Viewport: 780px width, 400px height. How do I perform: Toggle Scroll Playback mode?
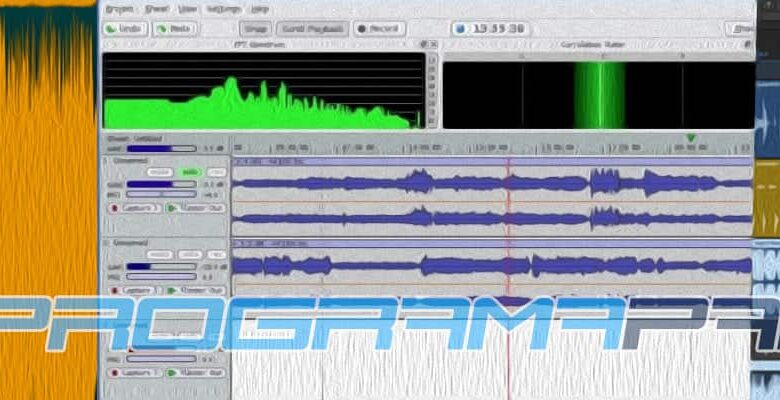[x=311, y=29]
